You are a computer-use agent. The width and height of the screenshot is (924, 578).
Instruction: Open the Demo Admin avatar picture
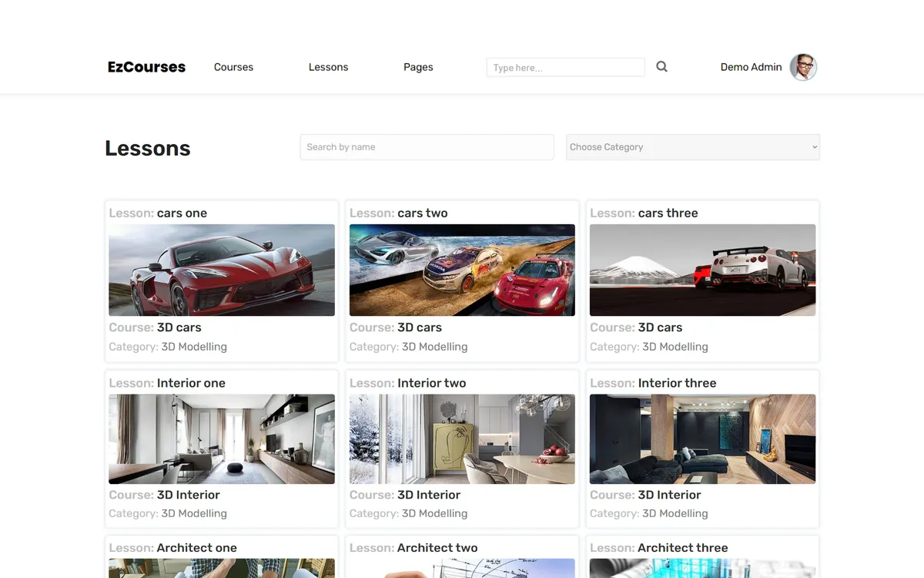[803, 67]
